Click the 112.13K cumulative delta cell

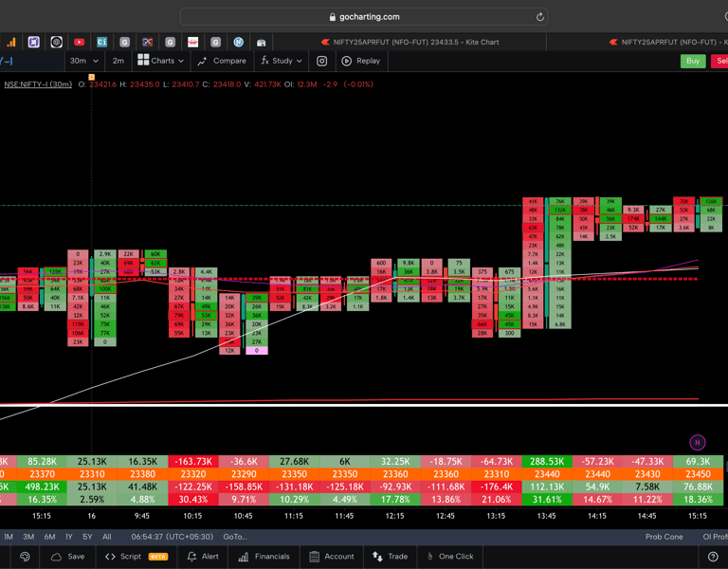[x=546, y=486]
